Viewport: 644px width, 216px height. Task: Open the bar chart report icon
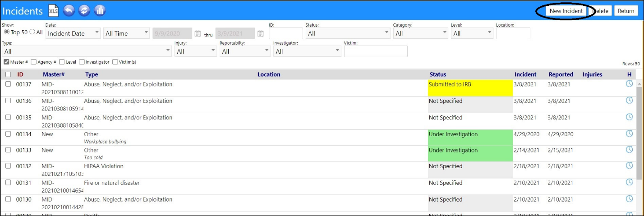(x=100, y=10)
